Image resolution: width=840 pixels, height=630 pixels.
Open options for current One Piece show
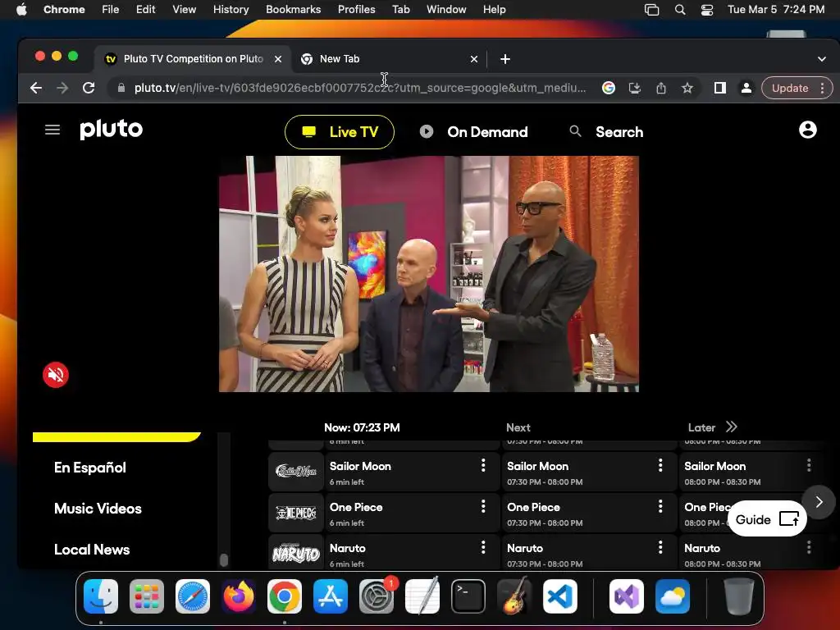point(483,505)
